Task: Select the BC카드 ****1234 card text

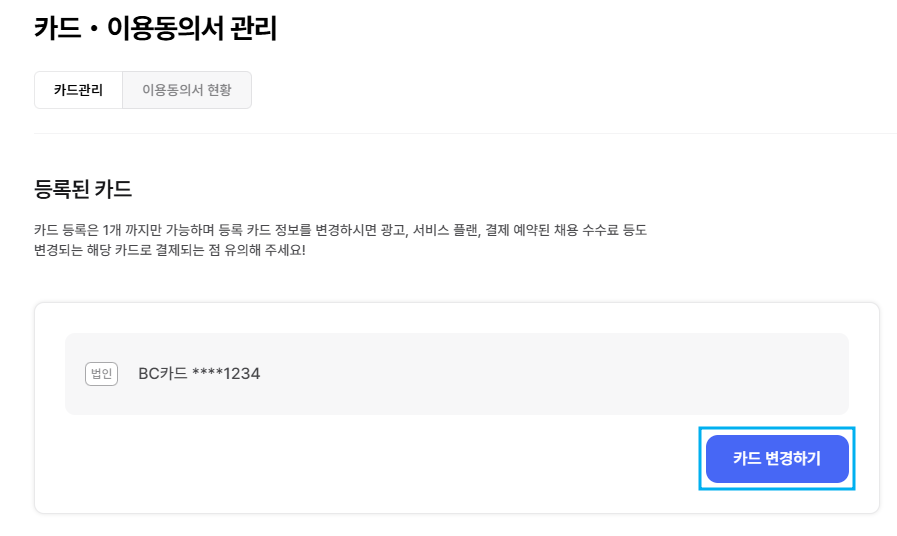Action: pos(199,374)
